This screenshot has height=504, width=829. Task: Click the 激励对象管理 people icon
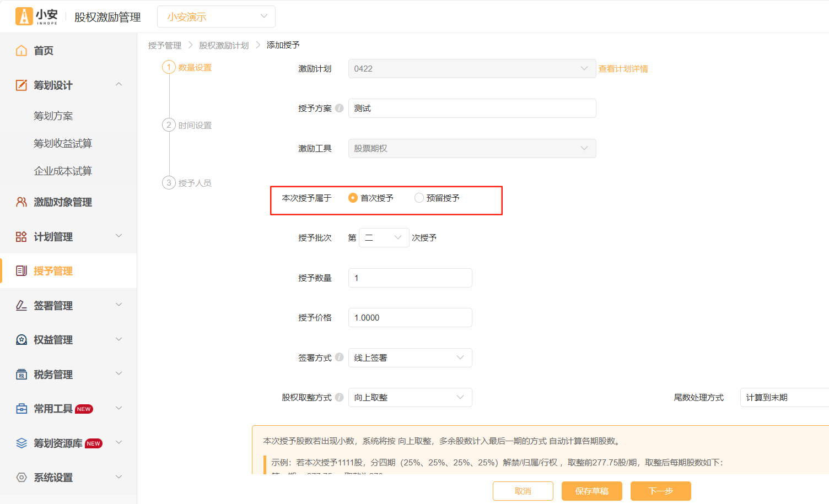pos(21,202)
